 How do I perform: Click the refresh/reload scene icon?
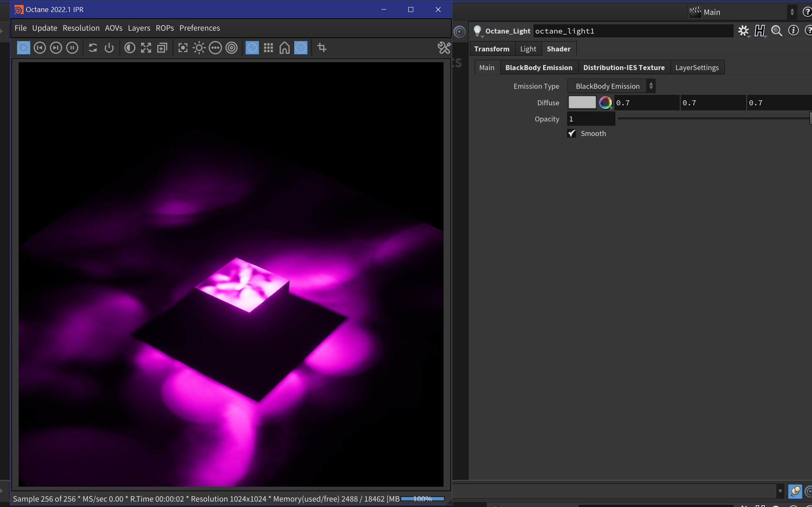pyautogui.click(x=93, y=48)
